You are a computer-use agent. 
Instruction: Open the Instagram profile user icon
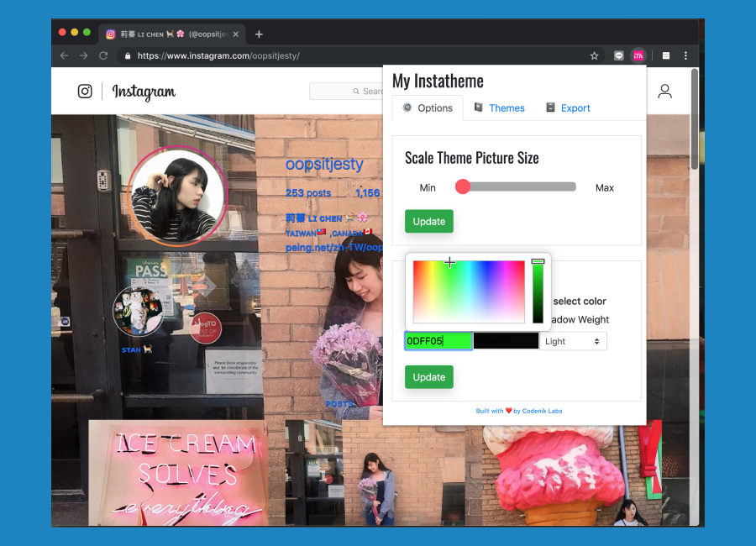coord(665,92)
